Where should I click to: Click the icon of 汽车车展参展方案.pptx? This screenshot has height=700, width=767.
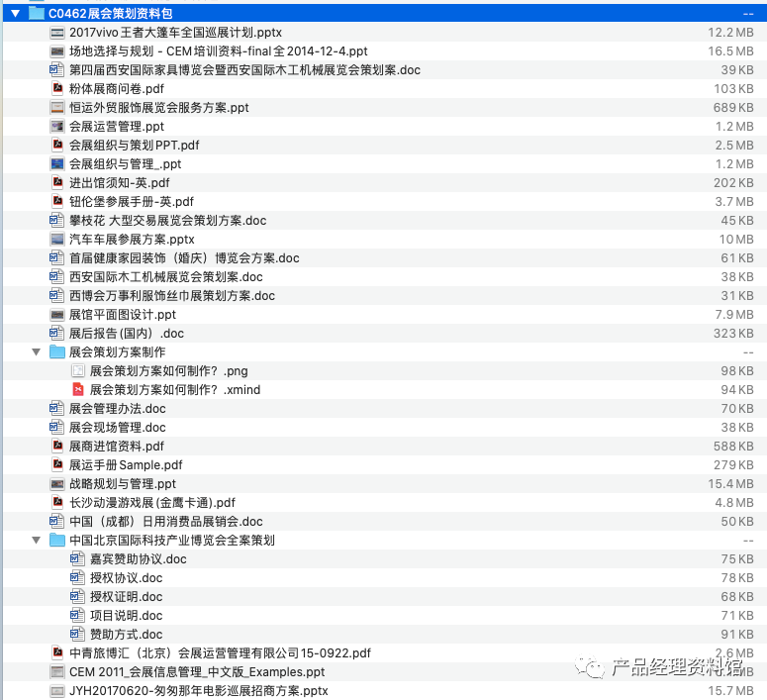[x=57, y=240]
